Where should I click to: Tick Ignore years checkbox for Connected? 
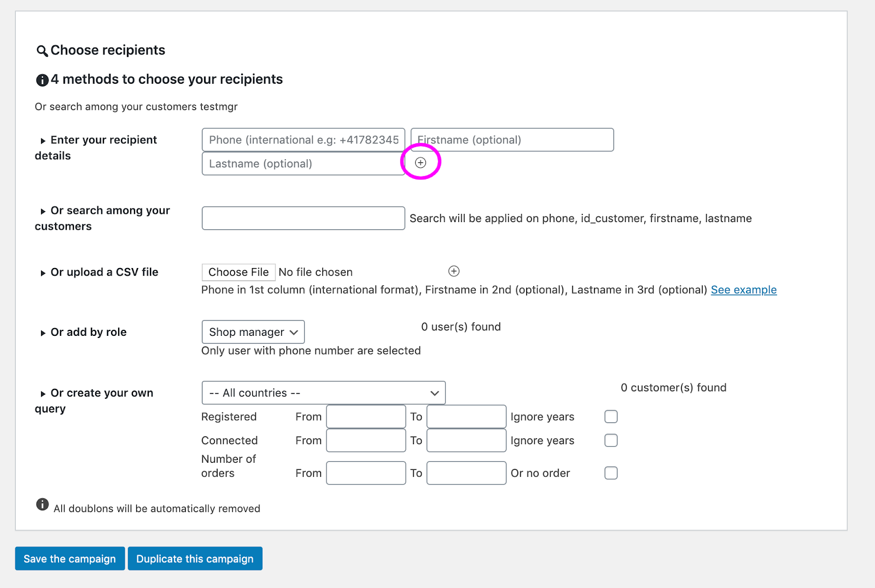tap(611, 440)
